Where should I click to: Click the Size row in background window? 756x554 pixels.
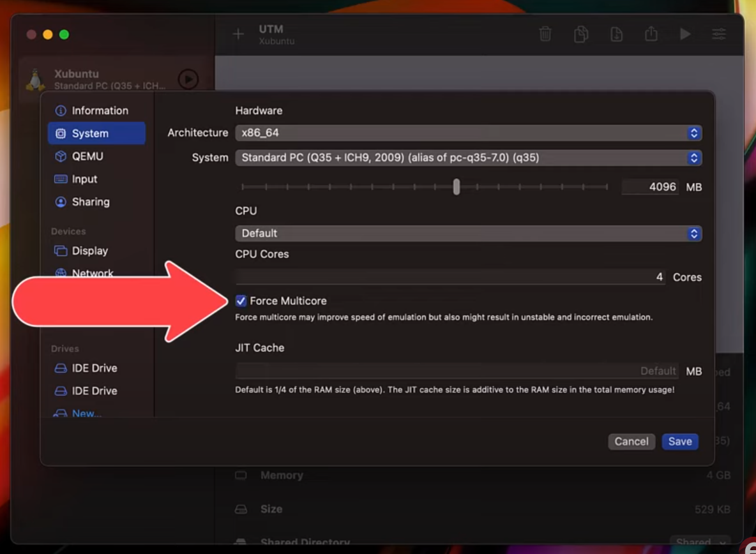point(482,509)
